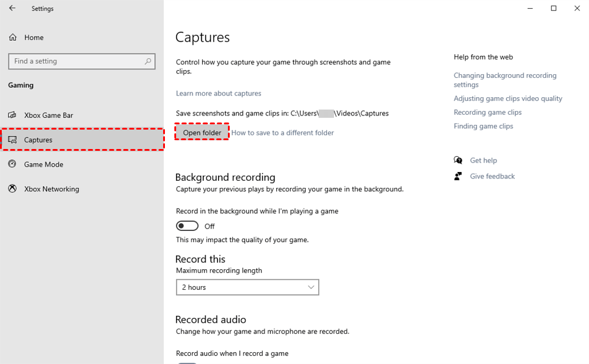Click the 2 hours dropdown chevron
589x364 pixels.
[311, 287]
